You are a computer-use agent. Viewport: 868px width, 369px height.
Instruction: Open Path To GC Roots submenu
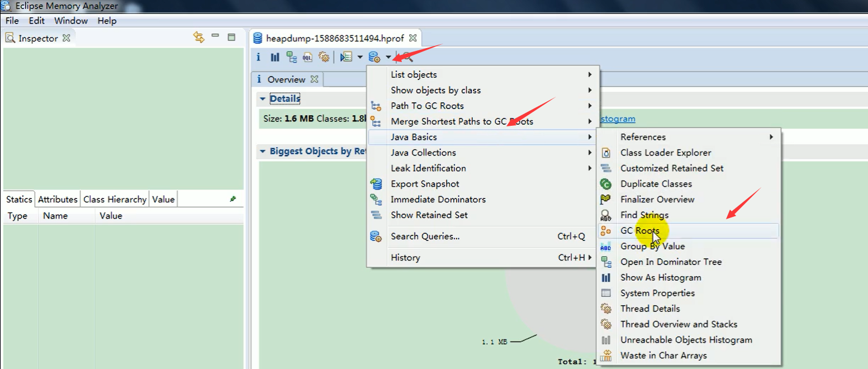pyautogui.click(x=482, y=106)
